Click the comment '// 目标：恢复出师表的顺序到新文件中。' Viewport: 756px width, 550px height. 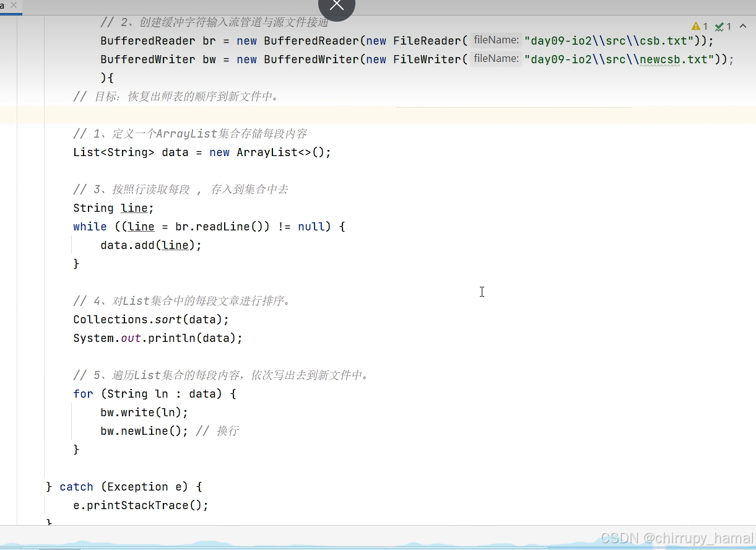(x=176, y=97)
